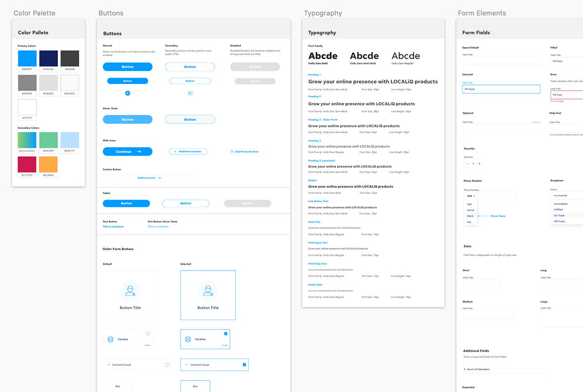The image size is (583, 392).
Task: Select the #FEAB46 orange swatch
Action: [x=49, y=165]
